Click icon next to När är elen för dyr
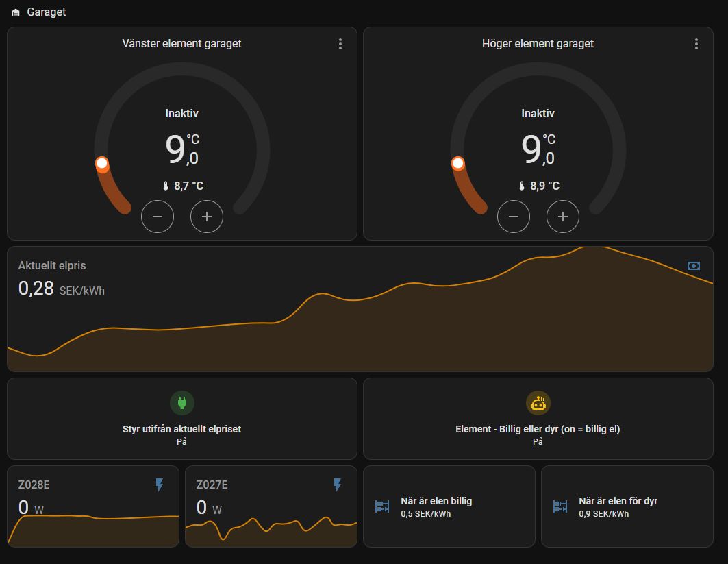 (x=560, y=506)
